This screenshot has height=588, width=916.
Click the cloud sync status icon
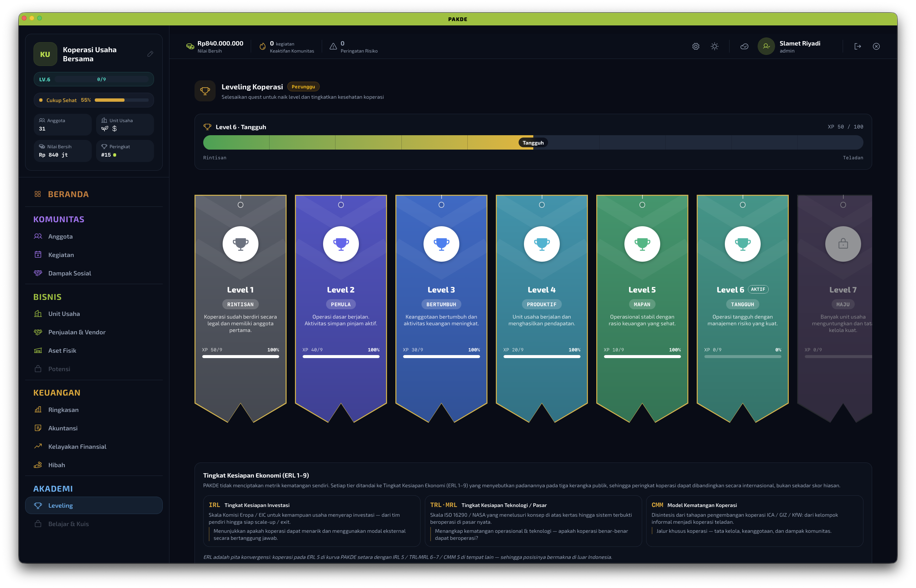744,46
